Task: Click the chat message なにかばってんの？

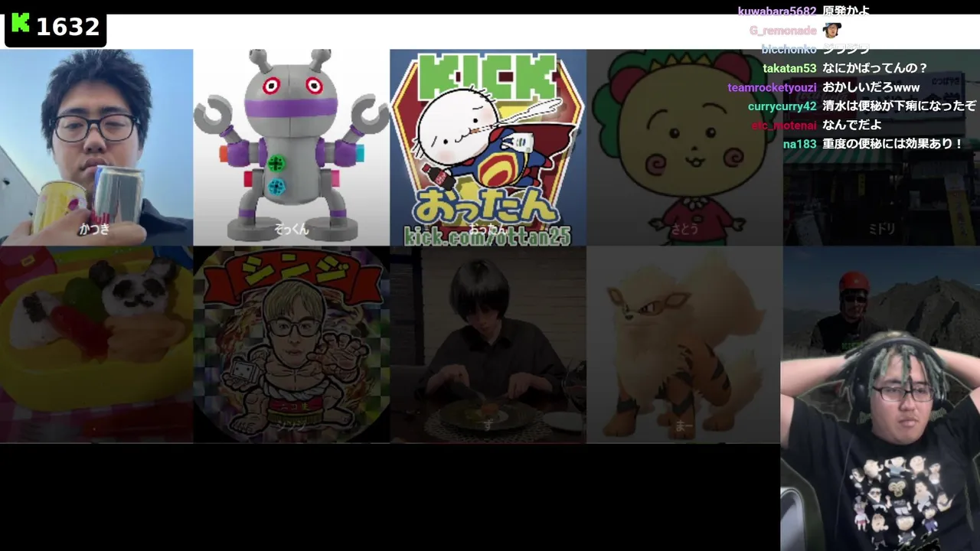Action: click(x=875, y=68)
